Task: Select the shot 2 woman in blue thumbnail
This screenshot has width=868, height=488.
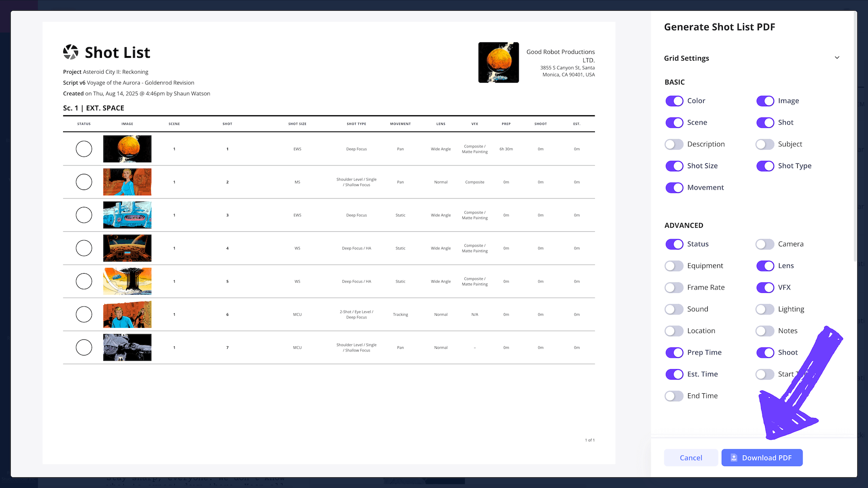Action: point(127,182)
